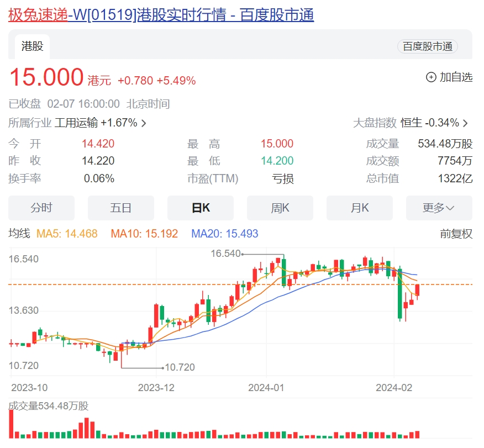Click the tallest red volume bar
The height and width of the screenshot is (448, 484).
(x=10, y=424)
